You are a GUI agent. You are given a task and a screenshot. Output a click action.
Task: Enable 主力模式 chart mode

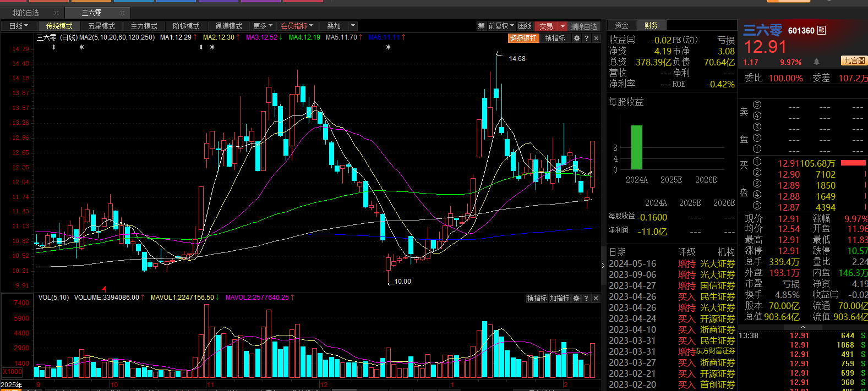144,26
